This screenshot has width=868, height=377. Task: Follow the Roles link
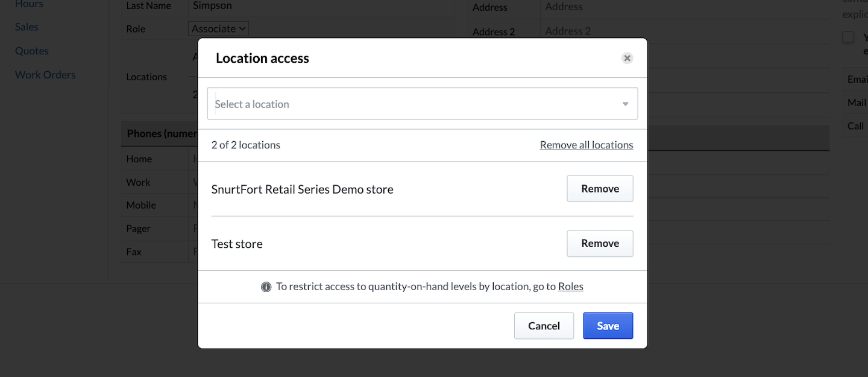[x=570, y=287]
